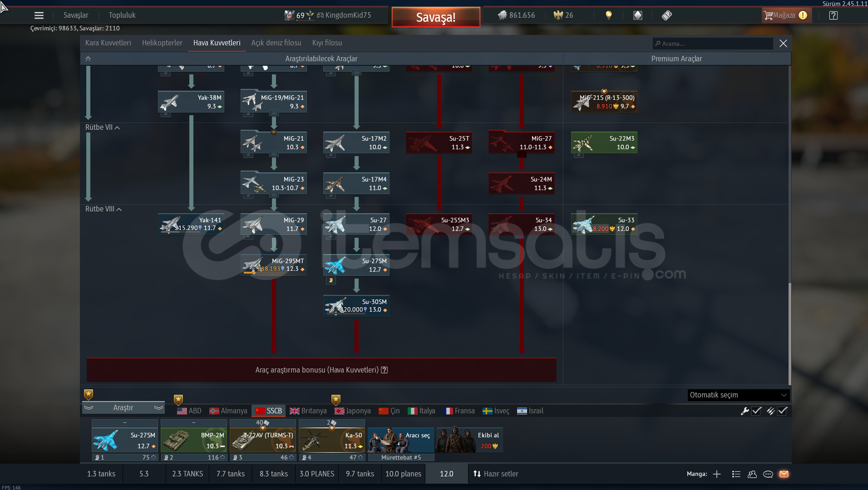The height and width of the screenshot is (490, 868).
Task: Toggle the Araştır research panel bar
Action: 123,408
